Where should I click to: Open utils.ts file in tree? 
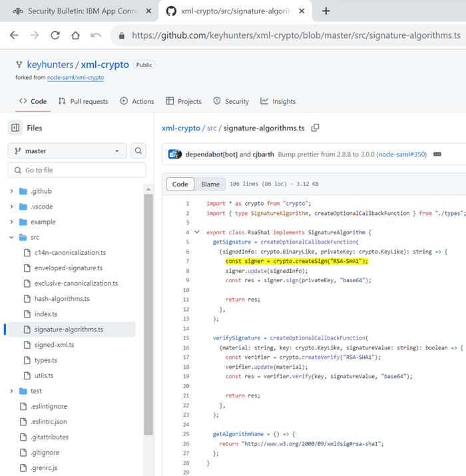(x=44, y=375)
